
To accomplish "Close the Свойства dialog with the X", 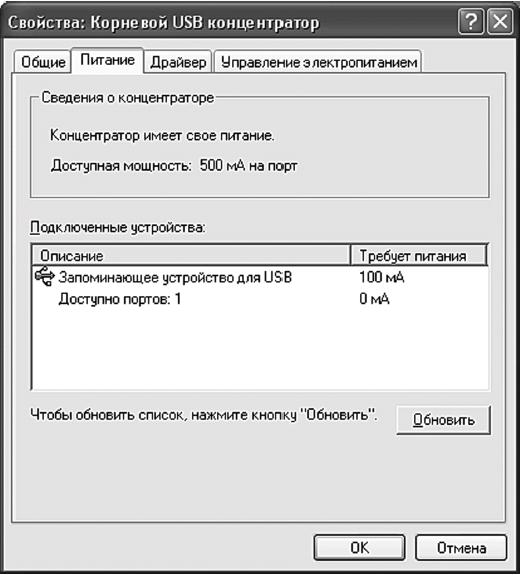I will 500,22.
